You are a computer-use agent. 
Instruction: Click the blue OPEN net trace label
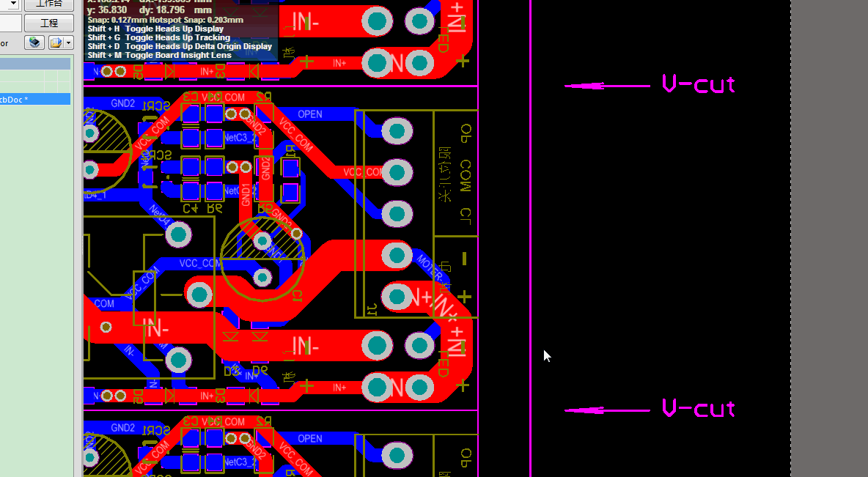click(x=310, y=114)
